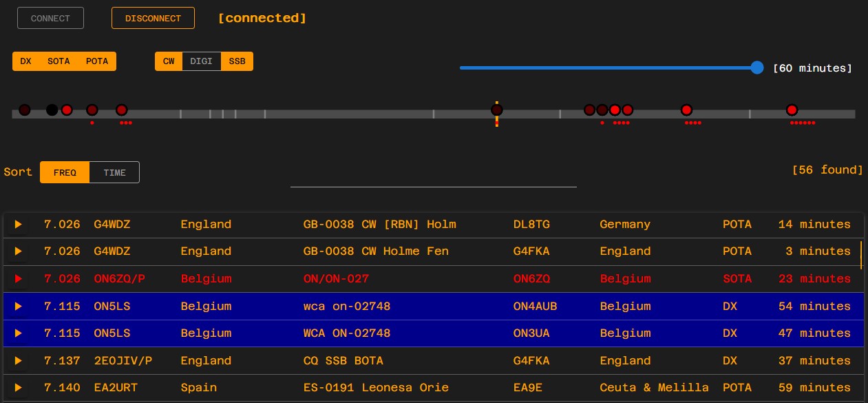Click the CONNECT button
Viewport: 868px width, 403px height.
point(50,18)
